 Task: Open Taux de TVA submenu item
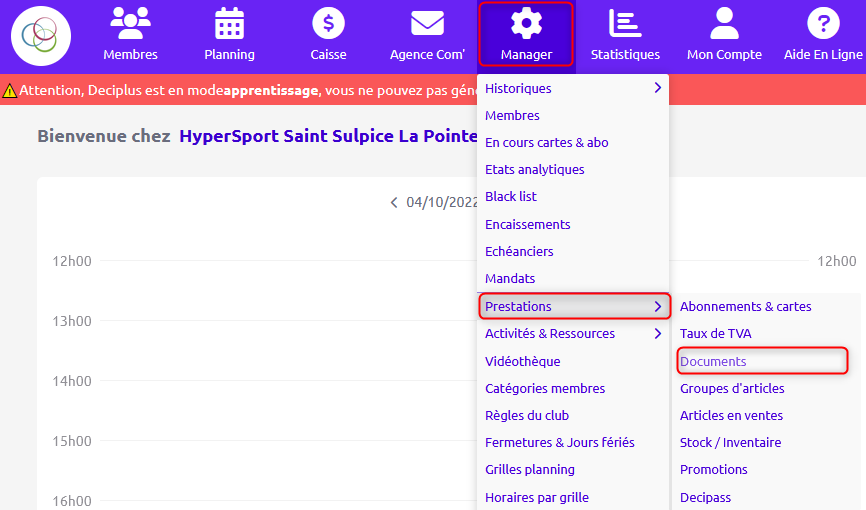tap(715, 333)
